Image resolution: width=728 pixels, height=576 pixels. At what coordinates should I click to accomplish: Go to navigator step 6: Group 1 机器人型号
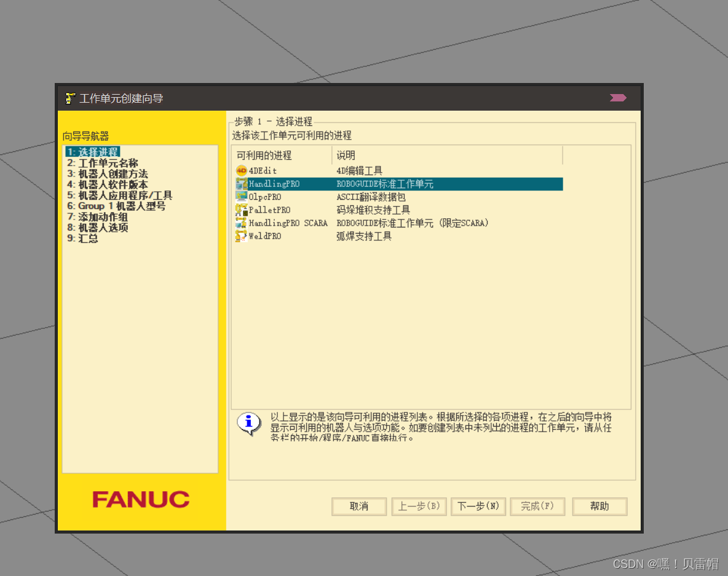tap(116, 205)
